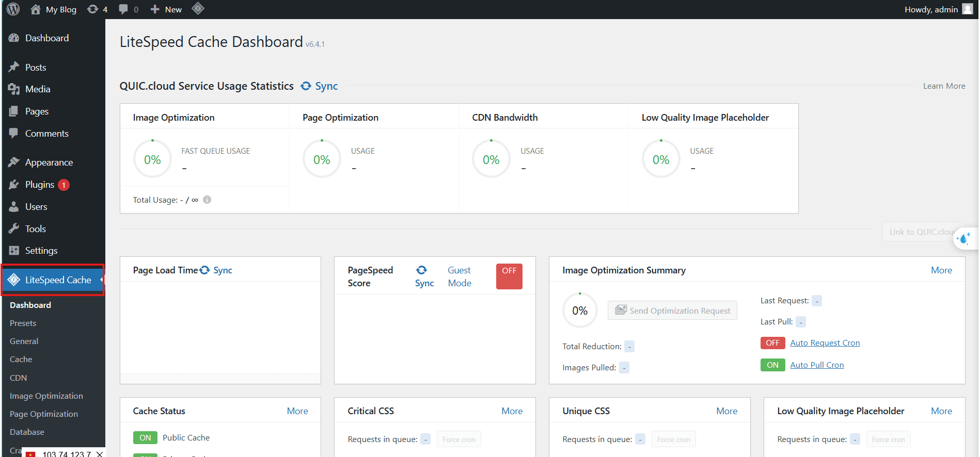Open the CDN submenu
The width and height of the screenshot is (980, 457).
[19, 378]
